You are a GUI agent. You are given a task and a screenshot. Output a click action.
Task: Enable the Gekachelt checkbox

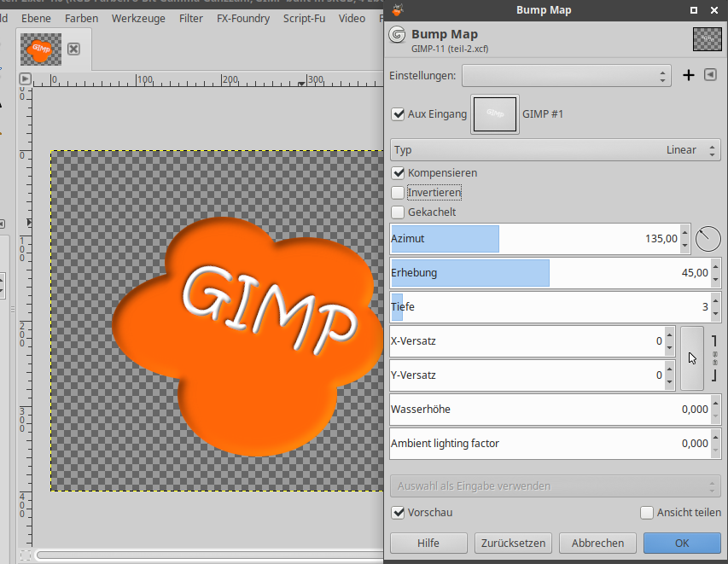click(398, 212)
